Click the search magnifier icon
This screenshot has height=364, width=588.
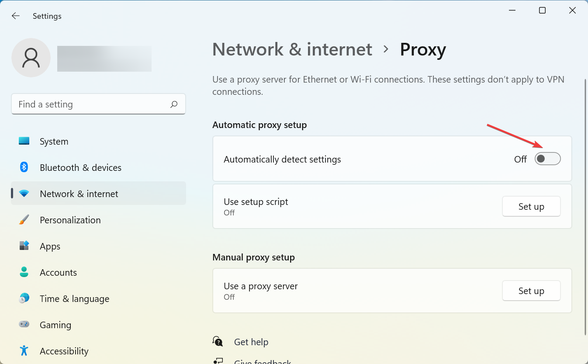click(x=174, y=104)
